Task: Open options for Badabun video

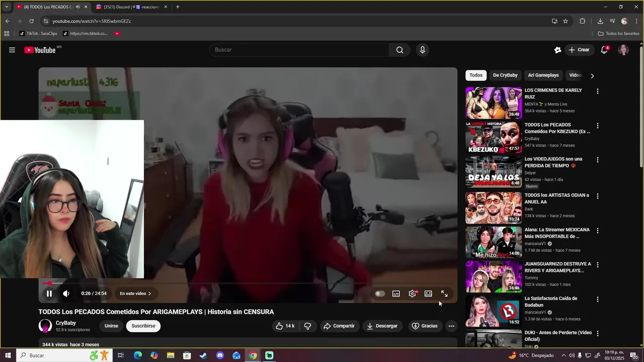Action: click(x=598, y=299)
